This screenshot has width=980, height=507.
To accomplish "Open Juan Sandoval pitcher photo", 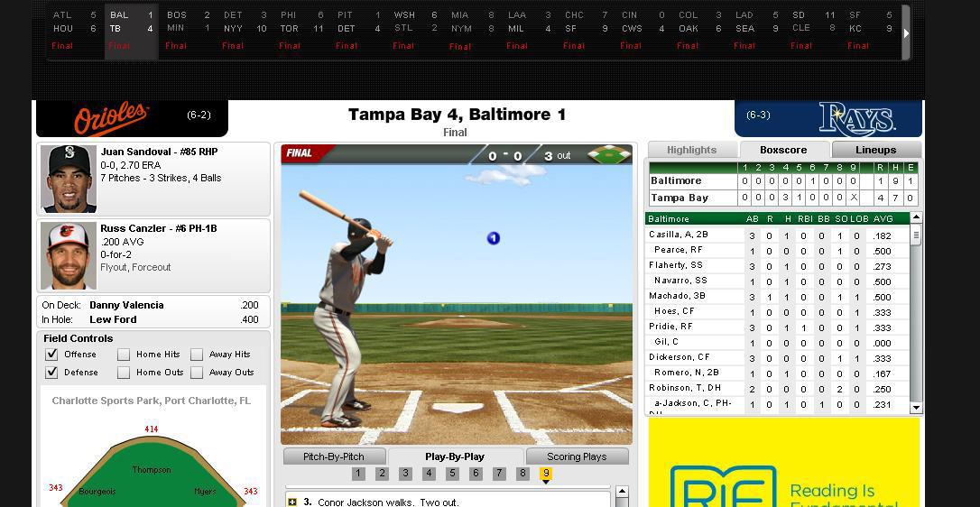I will tap(69, 180).
